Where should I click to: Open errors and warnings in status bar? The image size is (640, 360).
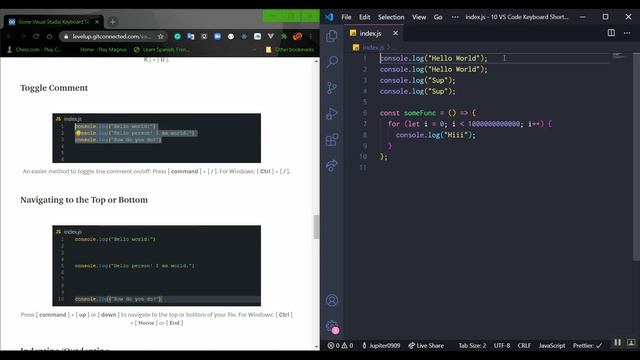click(x=340, y=345)
